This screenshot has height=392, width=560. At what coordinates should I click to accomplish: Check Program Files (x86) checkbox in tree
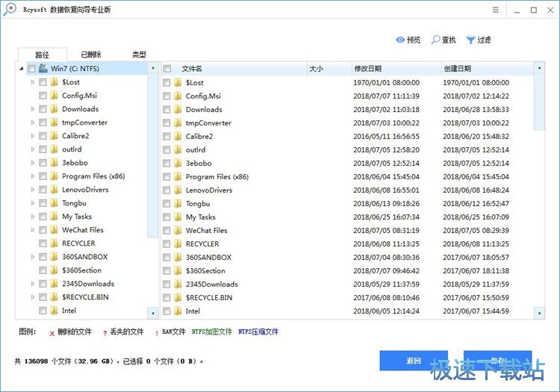43,176
